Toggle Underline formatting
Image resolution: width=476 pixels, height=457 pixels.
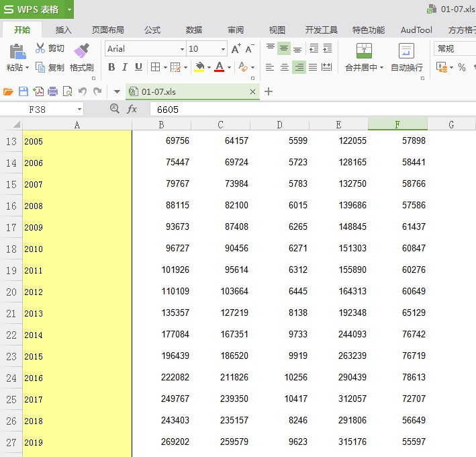pos(138,67)
